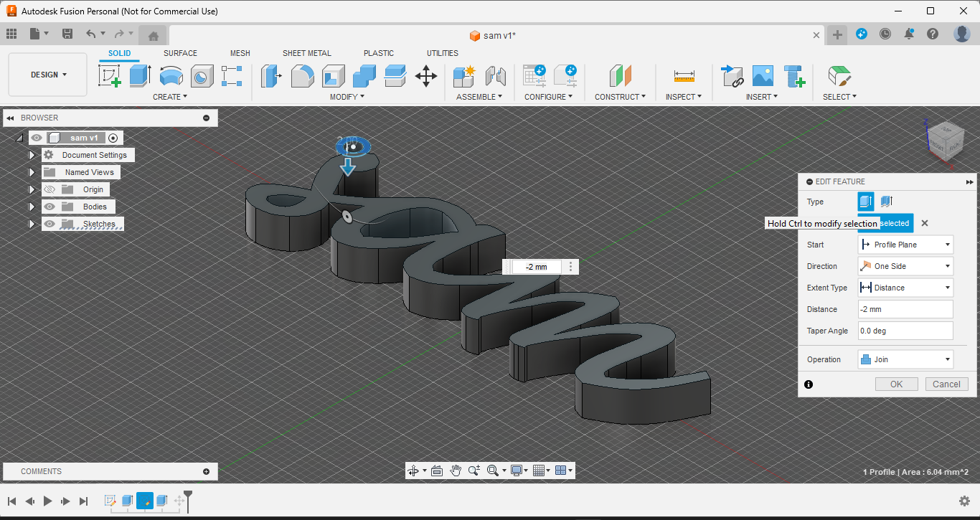Show the hidden Origin folder

(50, 189)
